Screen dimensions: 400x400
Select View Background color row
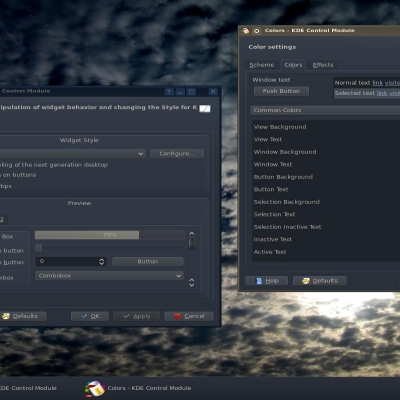tap(326, 127)
